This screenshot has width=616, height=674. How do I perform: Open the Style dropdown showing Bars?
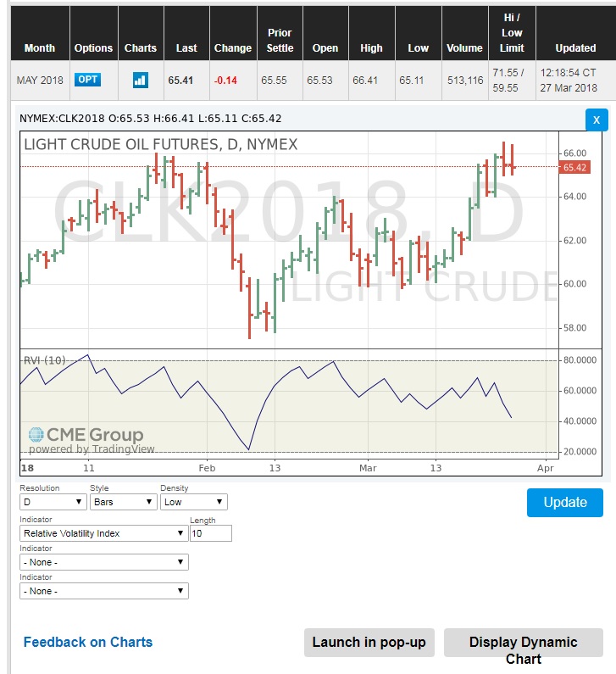124,502
